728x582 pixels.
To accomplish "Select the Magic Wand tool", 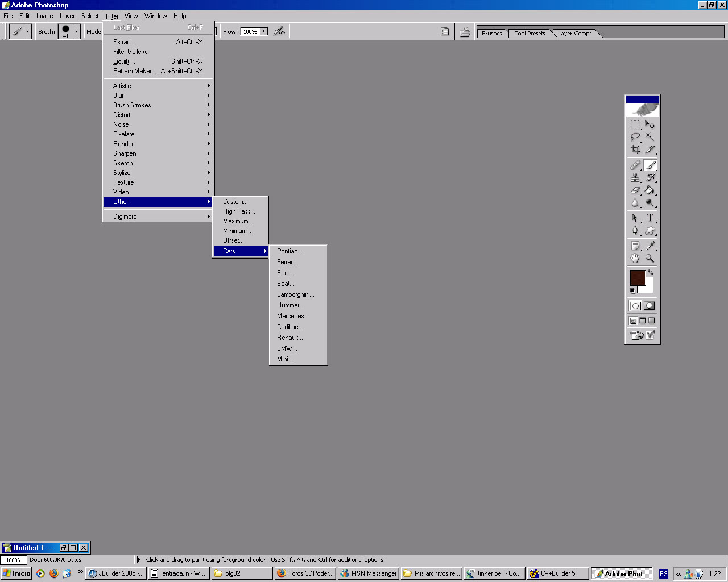I will (x=650, y=137).
